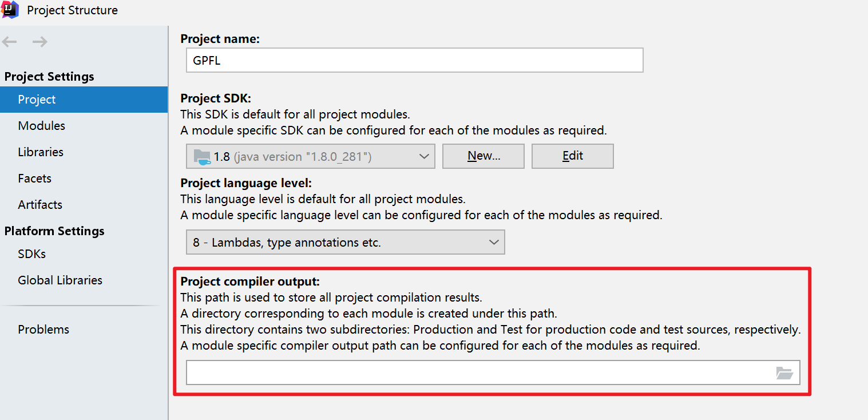Open the Modules settings page

[42, 126]
